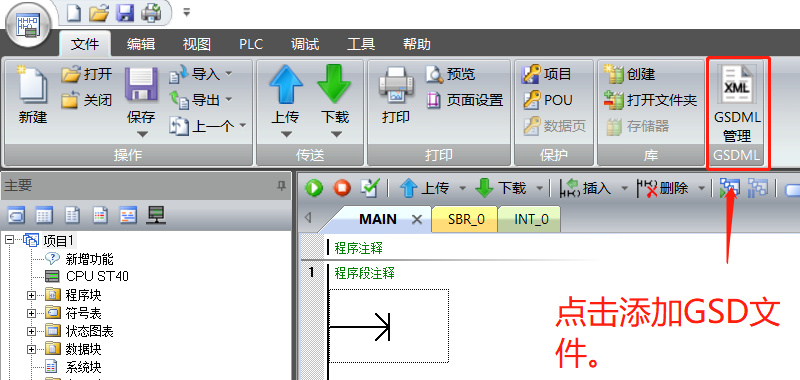Switch to the 工具 ribbon tab
Image resolution: width=800 pixels, height=380 pixels.
(361, 44)
